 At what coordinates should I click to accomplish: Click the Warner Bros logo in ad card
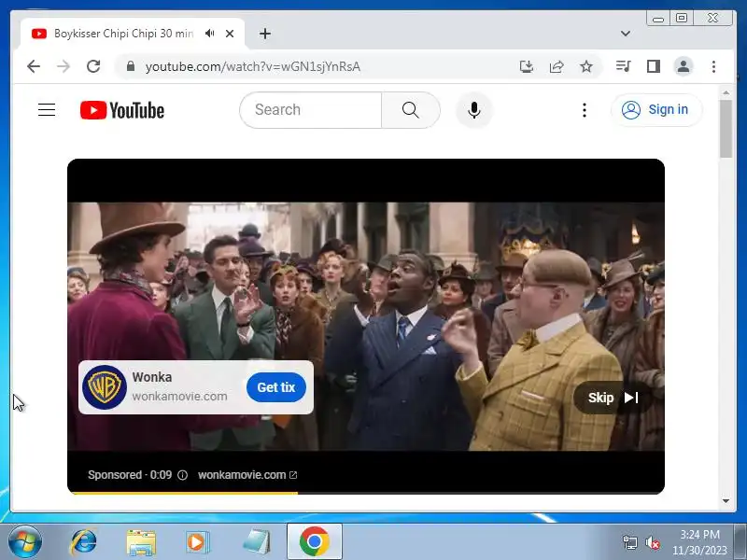[105, 387]
